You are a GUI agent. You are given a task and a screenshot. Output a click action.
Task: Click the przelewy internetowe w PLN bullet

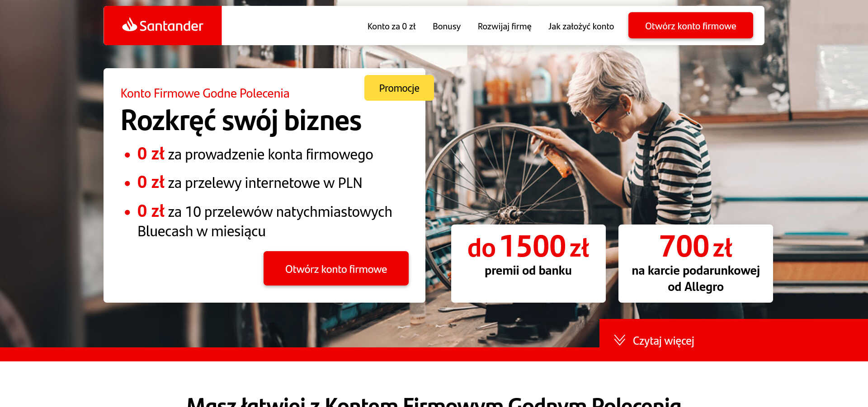pyautogui.click(x=250, y=183)
